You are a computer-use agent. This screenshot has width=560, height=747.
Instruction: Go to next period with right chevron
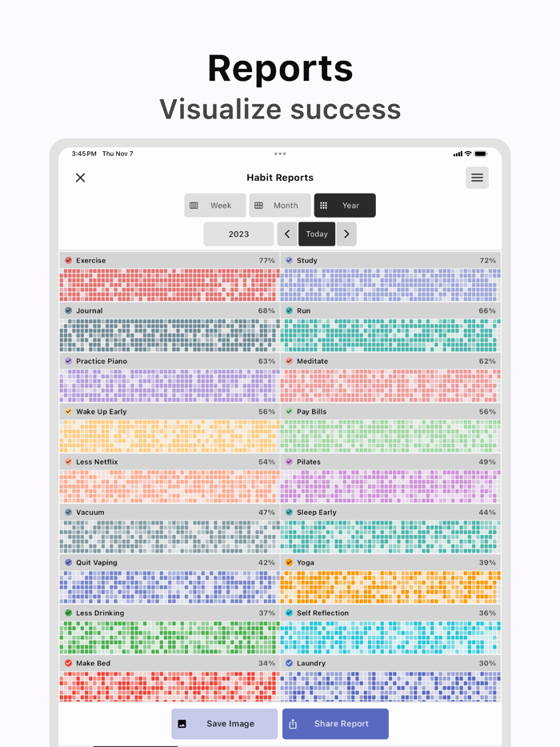pyautogui.click(x=346, y=234)
